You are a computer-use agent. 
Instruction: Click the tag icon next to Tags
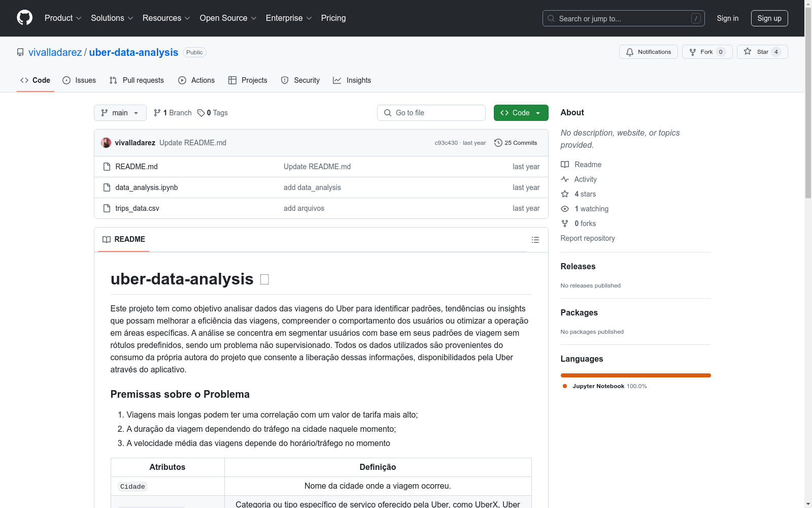(x=201, y=113)
